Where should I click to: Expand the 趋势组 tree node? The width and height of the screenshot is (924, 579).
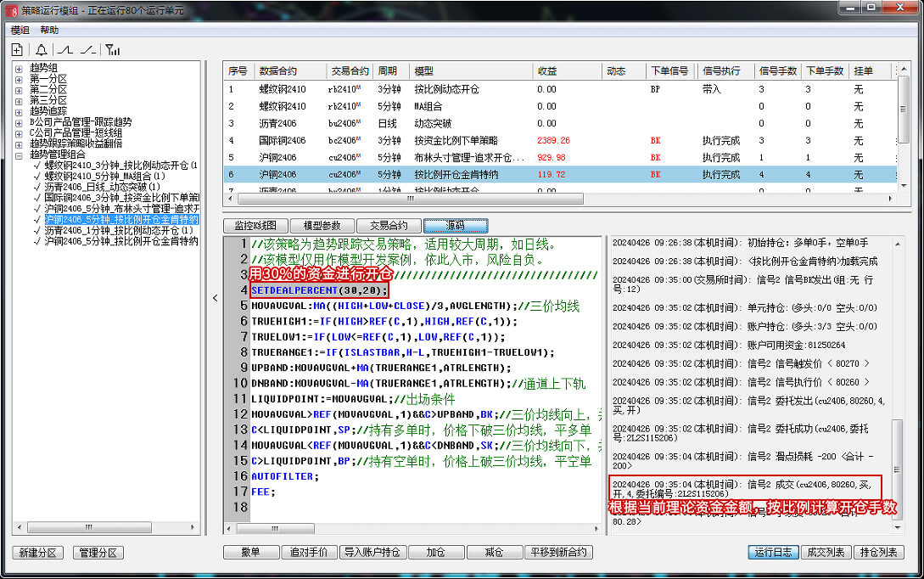click(x=19, y=68)
